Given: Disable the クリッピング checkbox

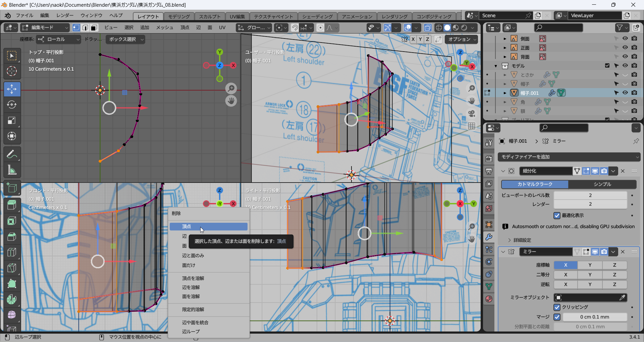Looking at the screenshot, I should [557, 307].
